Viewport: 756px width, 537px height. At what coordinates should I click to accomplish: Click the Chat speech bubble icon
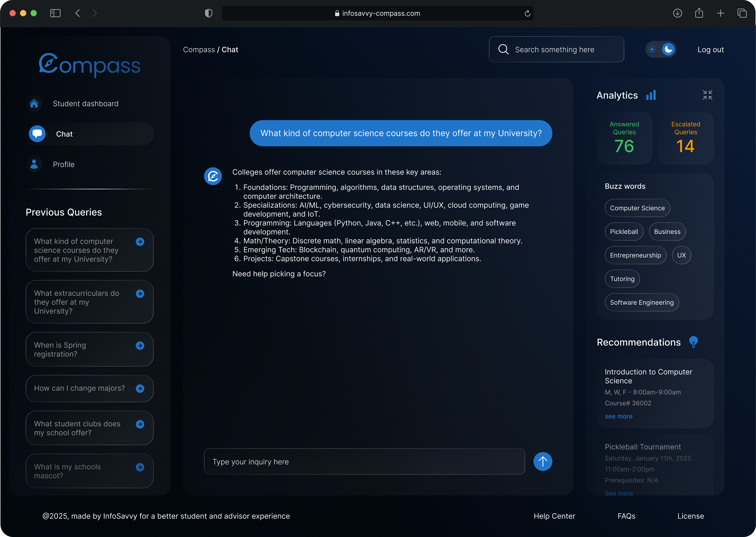37,134
